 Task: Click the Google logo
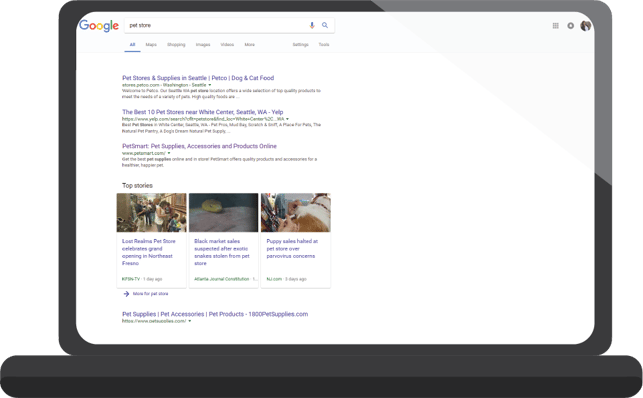point(99,26)
